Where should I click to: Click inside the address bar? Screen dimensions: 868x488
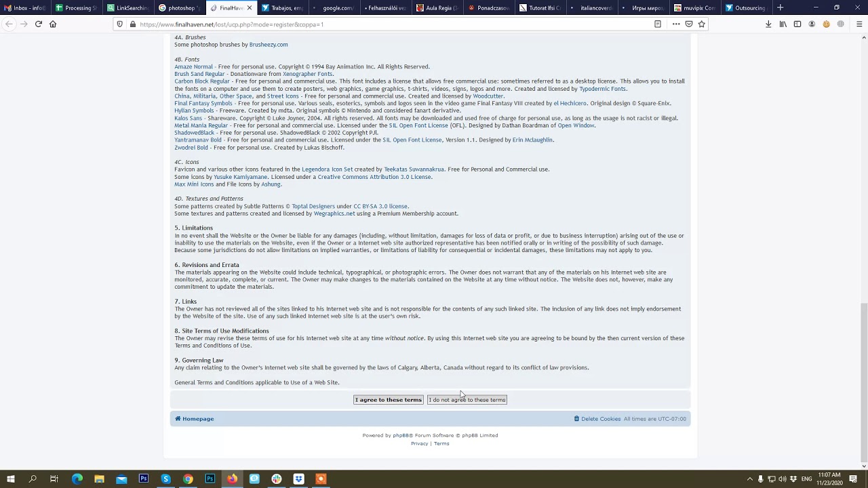373,24
